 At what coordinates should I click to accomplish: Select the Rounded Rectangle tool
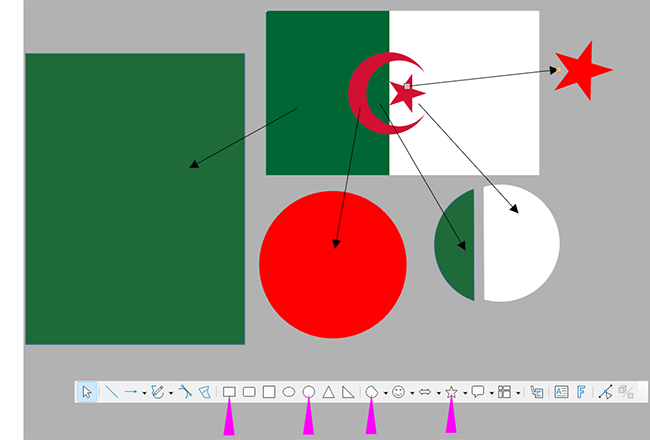pos(249,392)
